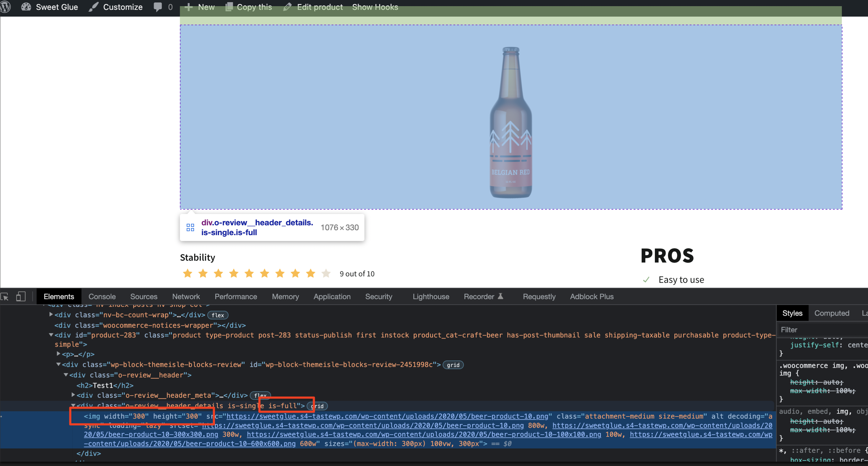
Task: Click the Copy this clipboard icon
Action: click(230, 6)
